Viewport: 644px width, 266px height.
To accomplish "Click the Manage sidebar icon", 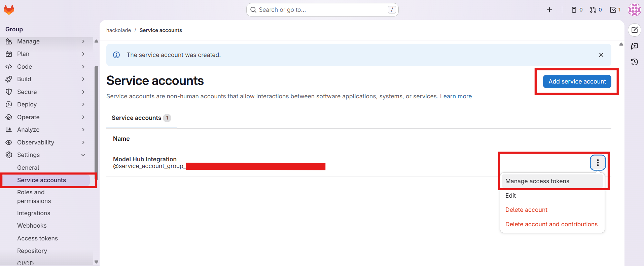I will tap(9, 41).
